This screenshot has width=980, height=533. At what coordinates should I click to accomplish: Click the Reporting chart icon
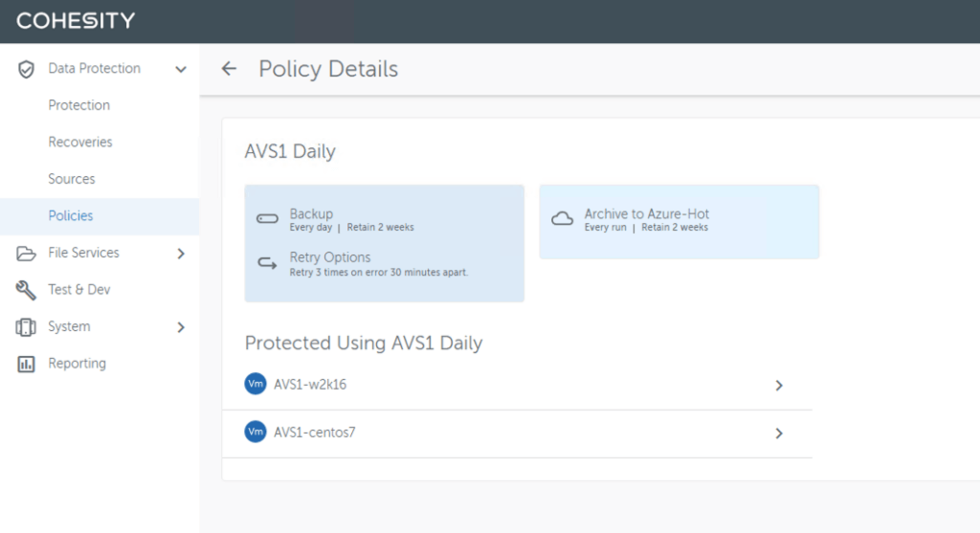27,364
